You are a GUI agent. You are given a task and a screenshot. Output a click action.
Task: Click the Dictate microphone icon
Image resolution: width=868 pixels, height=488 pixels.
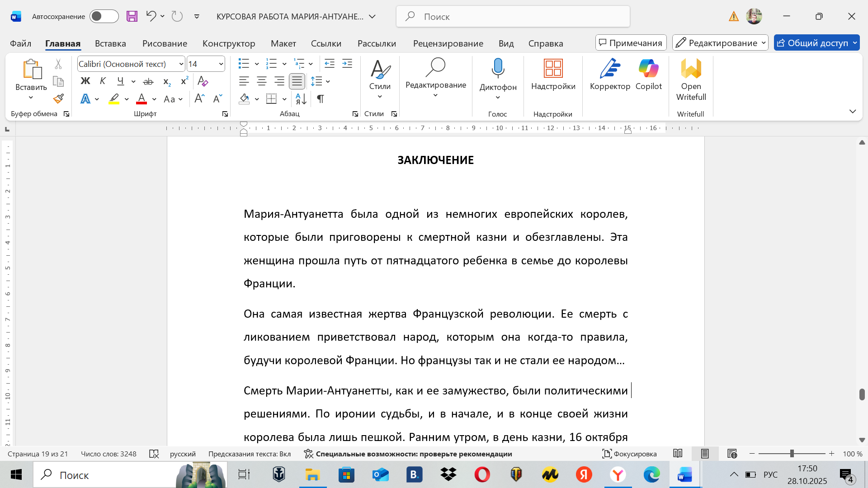pyautogui.click(x=498, y=68)
